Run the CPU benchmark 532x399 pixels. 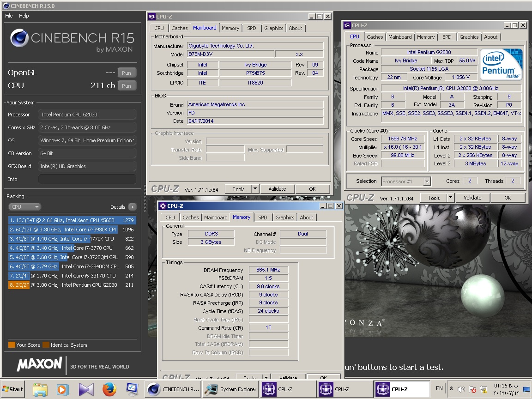pos(127,86)
